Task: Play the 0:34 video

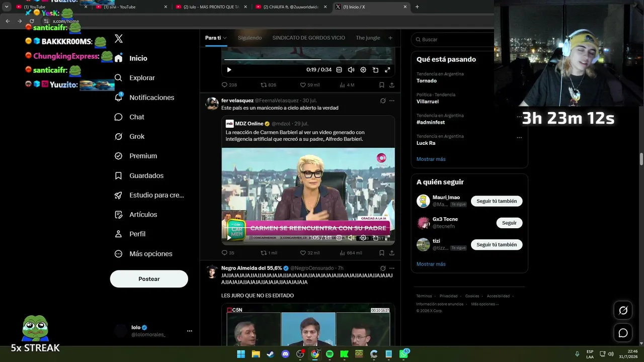Action: (229, 70)
